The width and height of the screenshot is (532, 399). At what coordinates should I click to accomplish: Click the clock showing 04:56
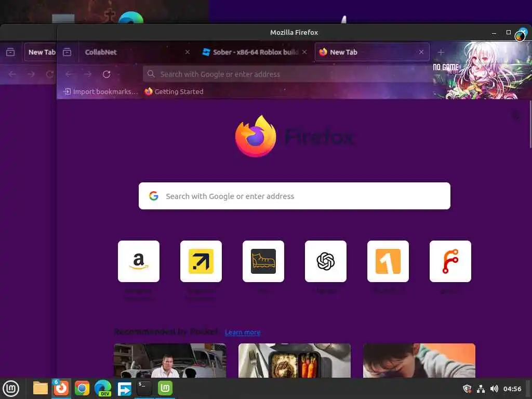[512, 389]
